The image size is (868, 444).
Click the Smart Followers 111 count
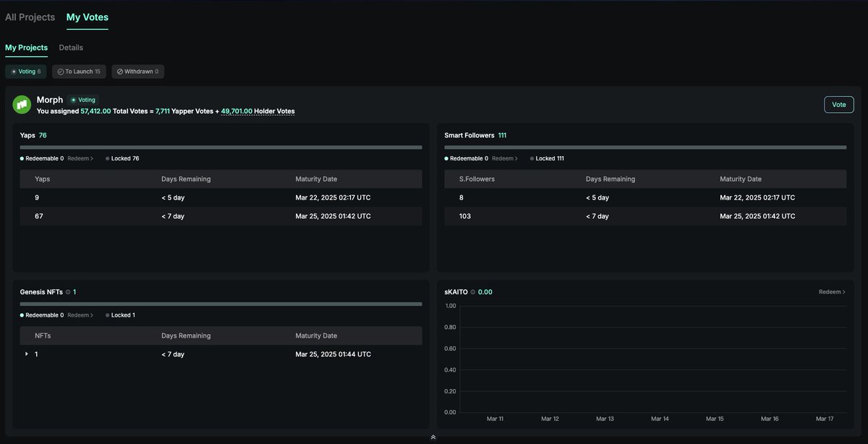[x=502, y=135]
